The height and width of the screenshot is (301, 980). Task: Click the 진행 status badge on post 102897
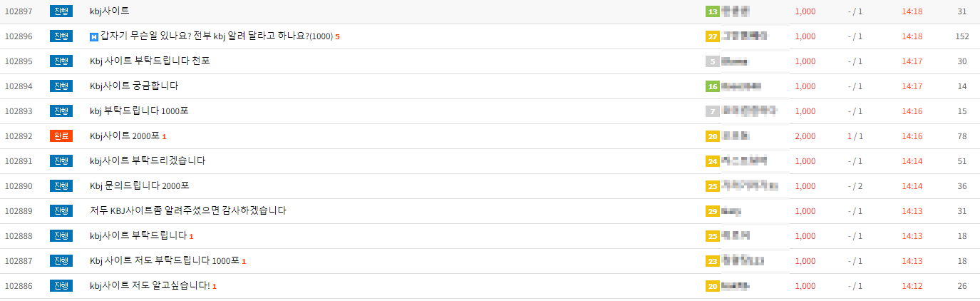61,11
